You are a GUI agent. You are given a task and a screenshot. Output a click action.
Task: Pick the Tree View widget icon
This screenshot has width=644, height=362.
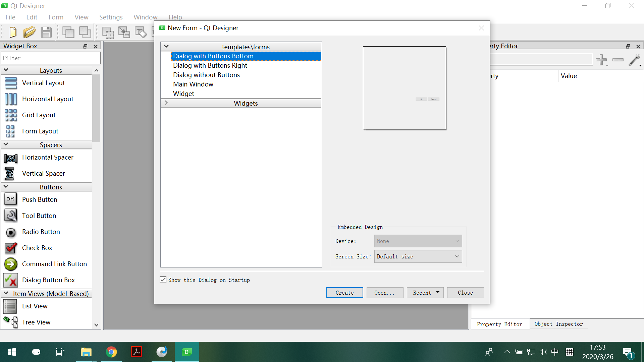(x=11, y=322)
